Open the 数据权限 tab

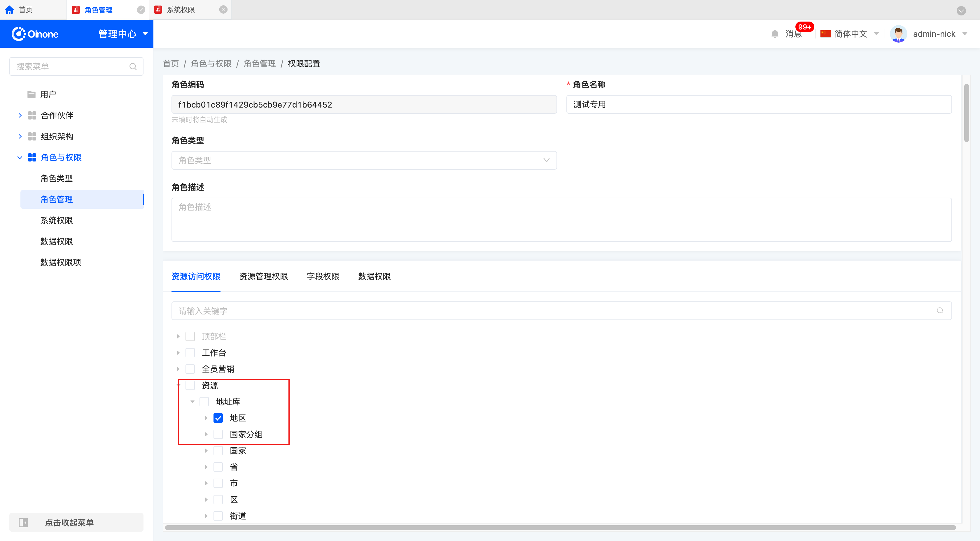(x=374, y=276)
